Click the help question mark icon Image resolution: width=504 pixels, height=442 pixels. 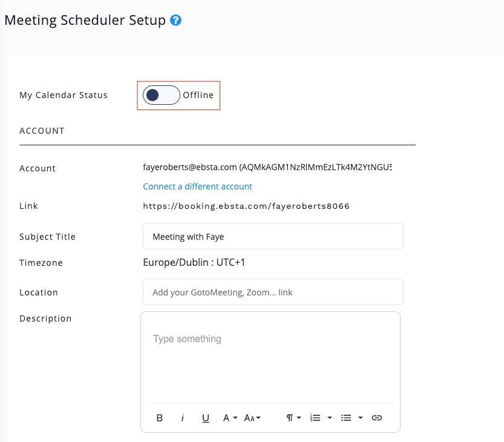176,21
